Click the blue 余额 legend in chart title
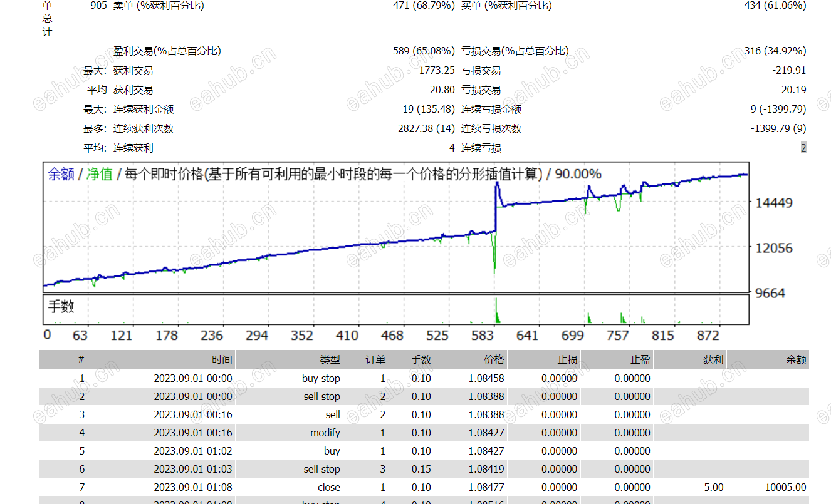Screen dimensions: 831x504 [61, 174]
